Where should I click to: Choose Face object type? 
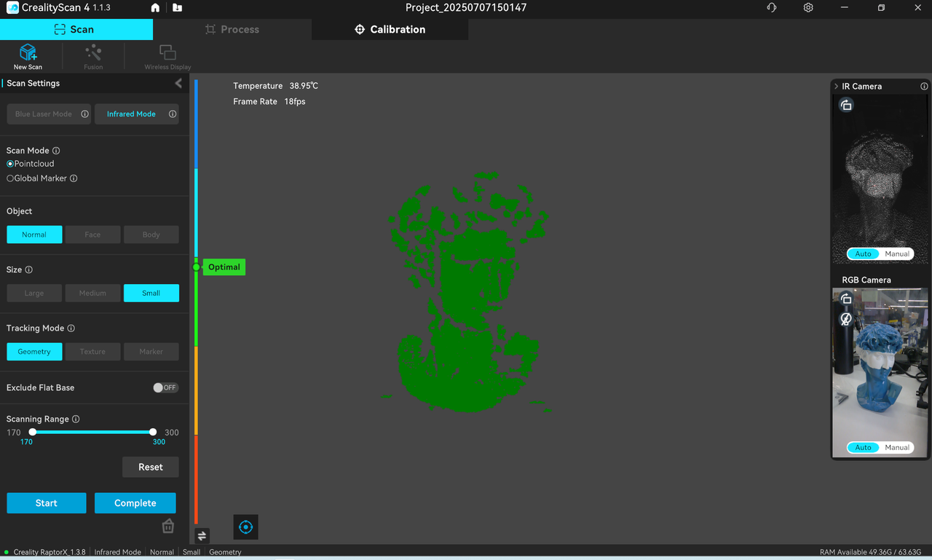(92, 234)
